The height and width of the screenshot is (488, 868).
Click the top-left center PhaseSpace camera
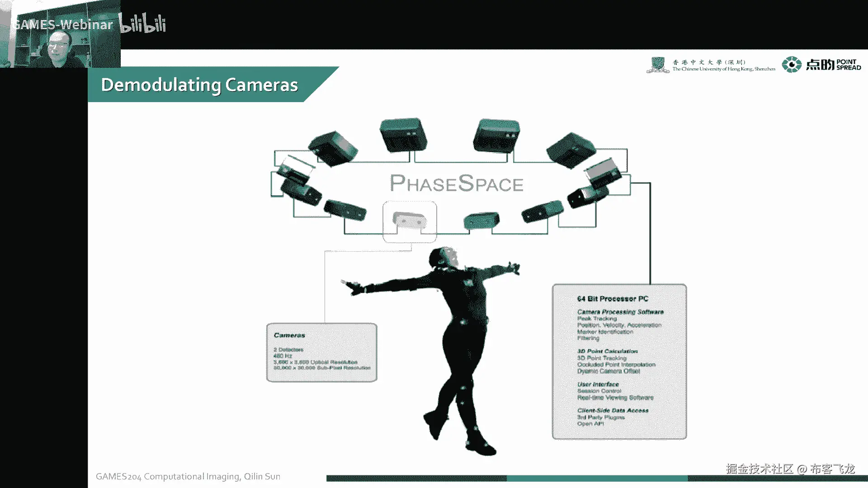(x=403, y=135)
